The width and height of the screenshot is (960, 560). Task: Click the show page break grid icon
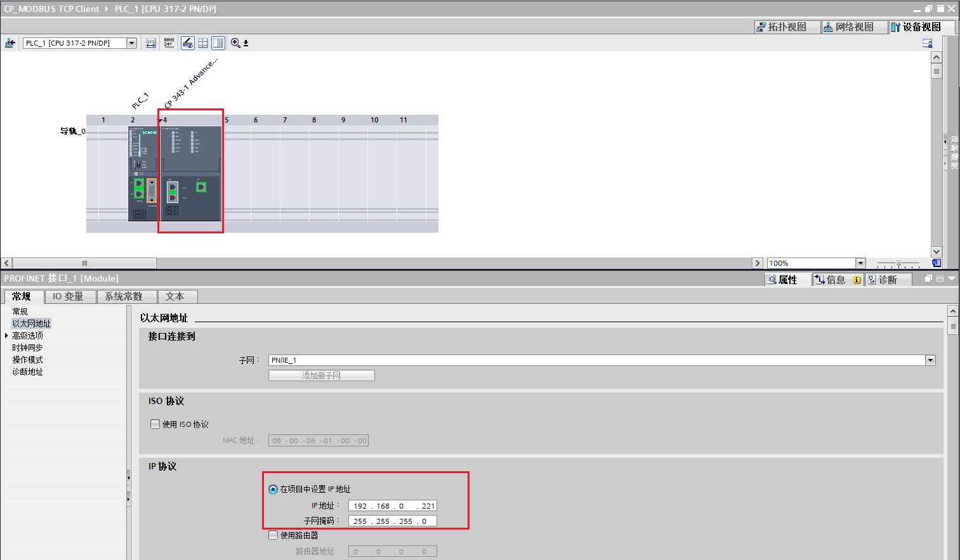click(x=203, y=43)
